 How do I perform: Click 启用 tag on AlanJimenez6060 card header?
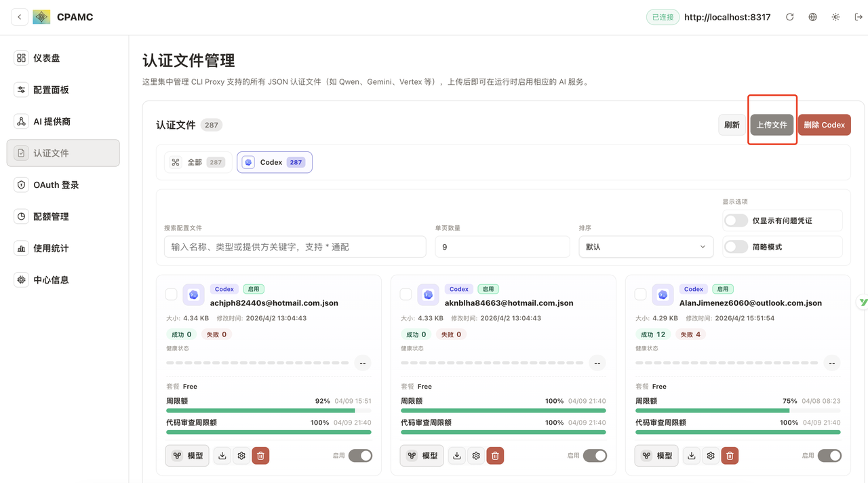723,289
